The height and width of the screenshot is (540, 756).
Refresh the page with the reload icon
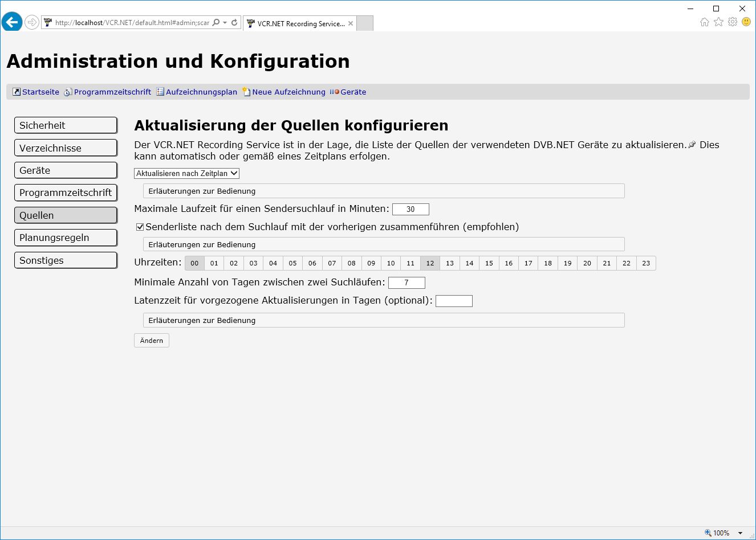point(234,23)
